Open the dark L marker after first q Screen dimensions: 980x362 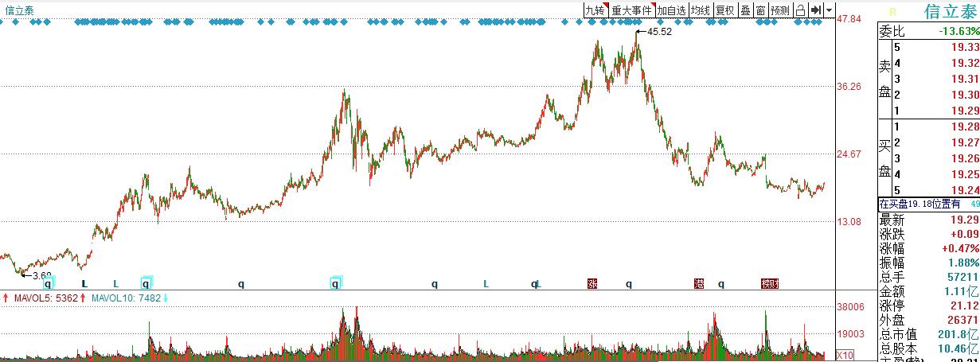(x=84, y=283)
